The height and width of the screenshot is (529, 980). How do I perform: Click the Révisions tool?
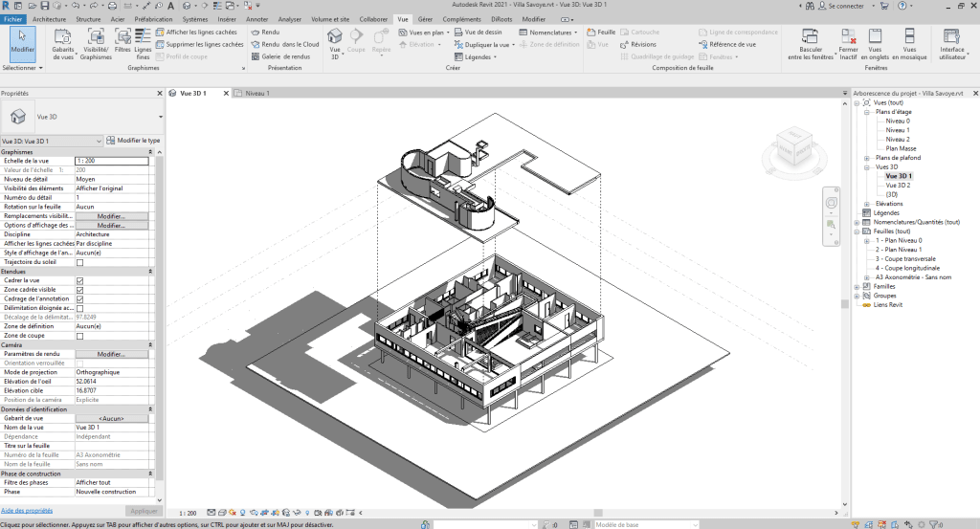tap(638, 44)
